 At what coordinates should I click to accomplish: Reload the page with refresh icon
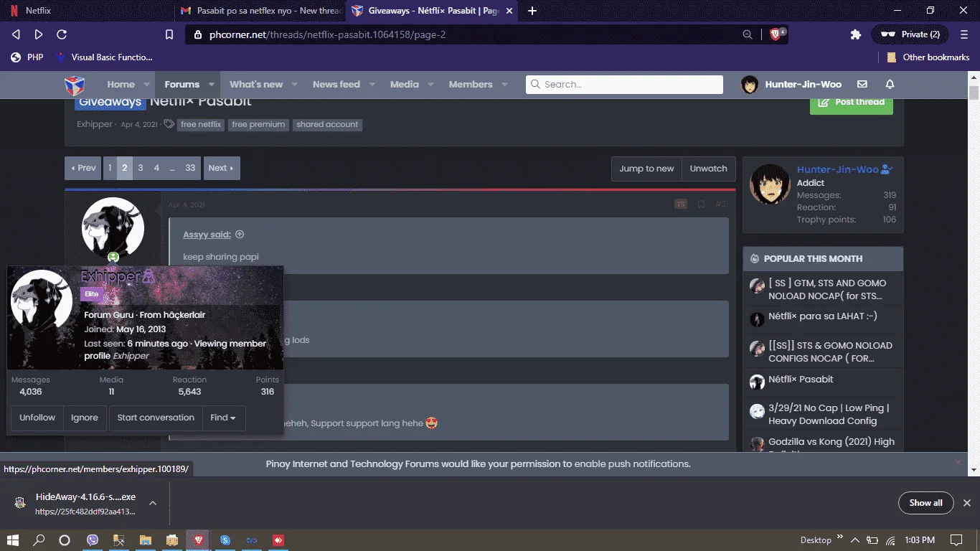pos(62,34)
